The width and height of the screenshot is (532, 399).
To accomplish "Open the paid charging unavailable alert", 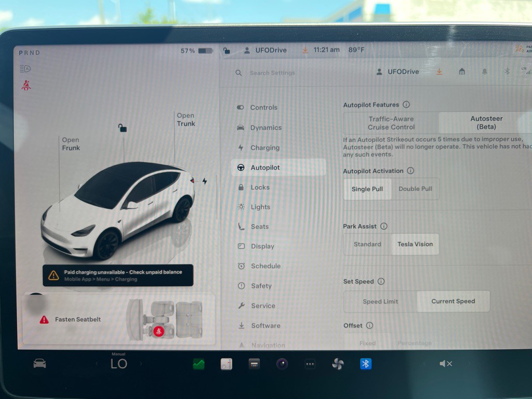I will [x=118, y=275].
